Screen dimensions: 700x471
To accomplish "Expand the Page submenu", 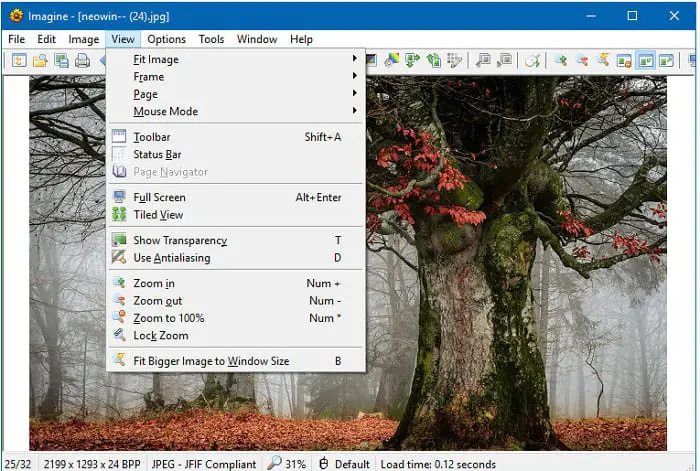I will [236, 94].
